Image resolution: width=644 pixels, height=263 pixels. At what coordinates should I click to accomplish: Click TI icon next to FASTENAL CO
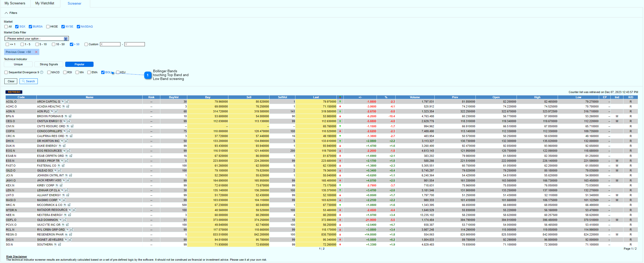pyautogui.click(x=59, y=166)
